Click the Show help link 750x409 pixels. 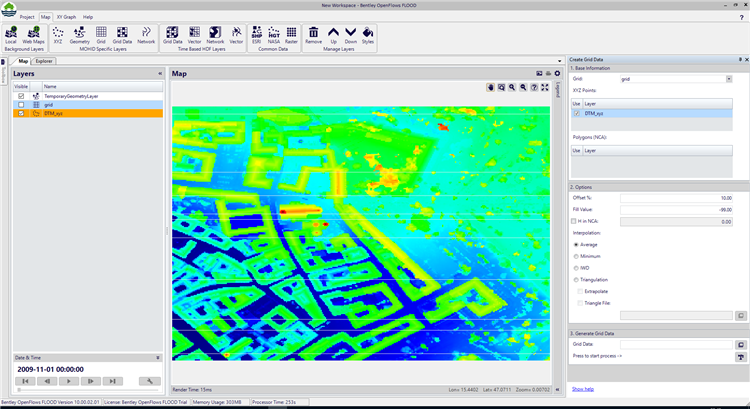(583, 389)
